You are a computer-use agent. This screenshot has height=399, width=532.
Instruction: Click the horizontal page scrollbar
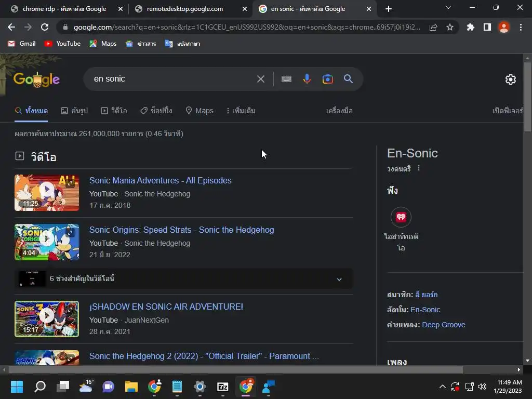tap(235, 369)
